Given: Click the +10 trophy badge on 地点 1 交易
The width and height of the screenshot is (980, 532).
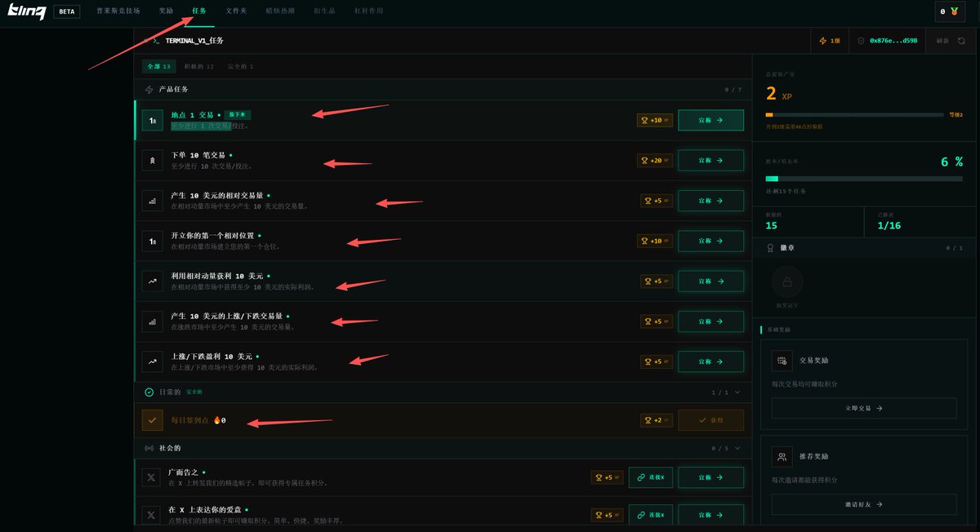Looking at the screenshot, I should tap(654, 120).
